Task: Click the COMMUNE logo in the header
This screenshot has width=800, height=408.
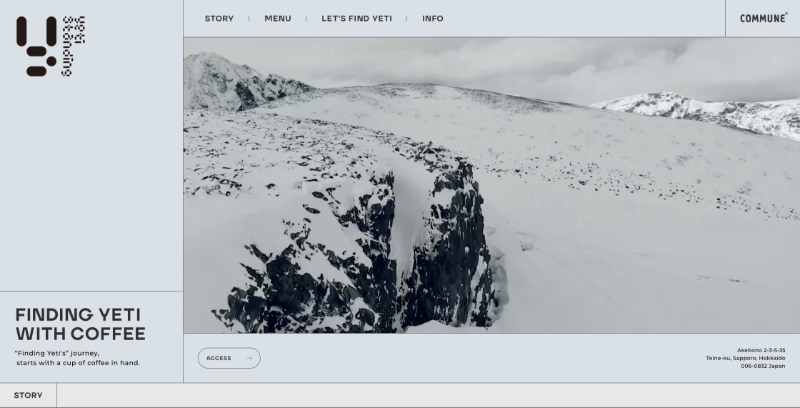Action: (763, 18)
